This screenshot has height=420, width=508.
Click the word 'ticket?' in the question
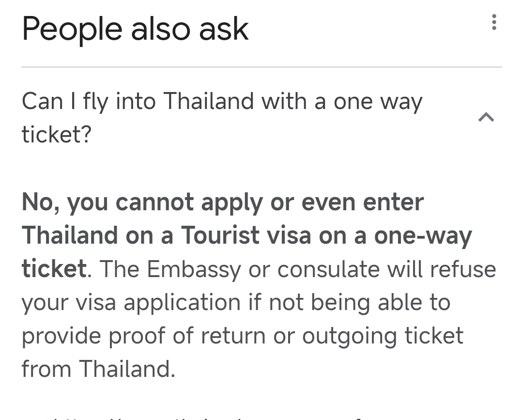(x=57, y=134)
